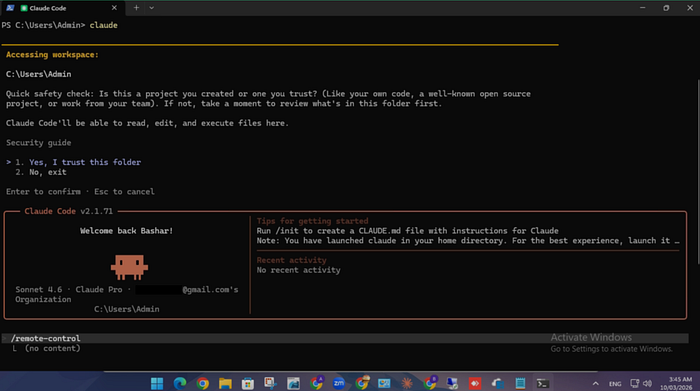
Task: Click the "Tips for getting started" heading
Action: (x=312, y=221)
